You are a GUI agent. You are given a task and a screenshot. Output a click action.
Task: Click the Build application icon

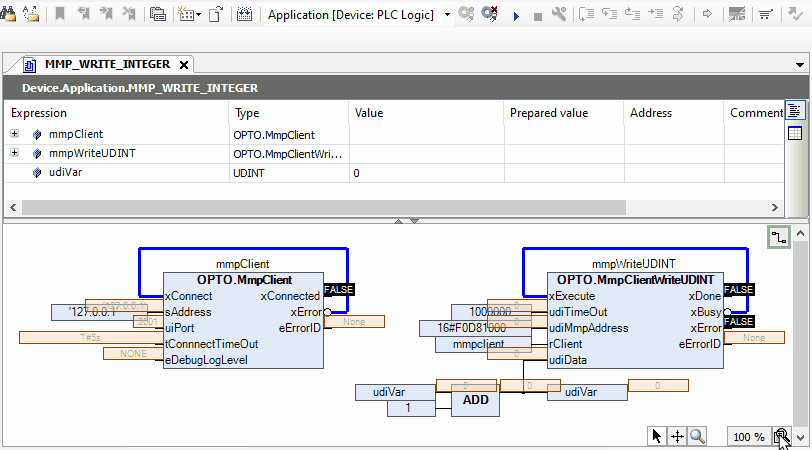[244, 14]
